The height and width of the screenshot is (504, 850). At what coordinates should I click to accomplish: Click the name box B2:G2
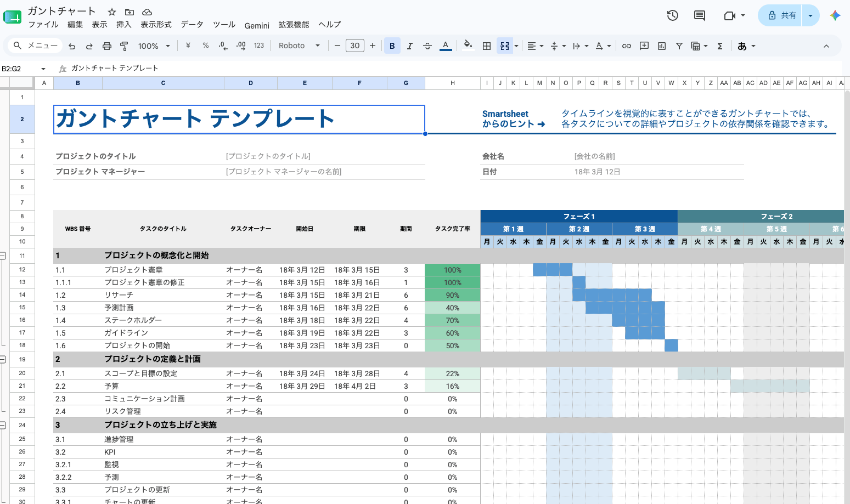pyautogui.click(x=19, y=69)
